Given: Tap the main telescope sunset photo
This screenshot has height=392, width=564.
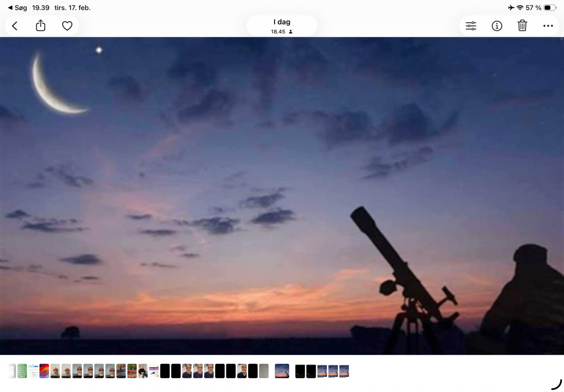Looking at the screenshot, I should pyautogui.click(x=282, y=195).
